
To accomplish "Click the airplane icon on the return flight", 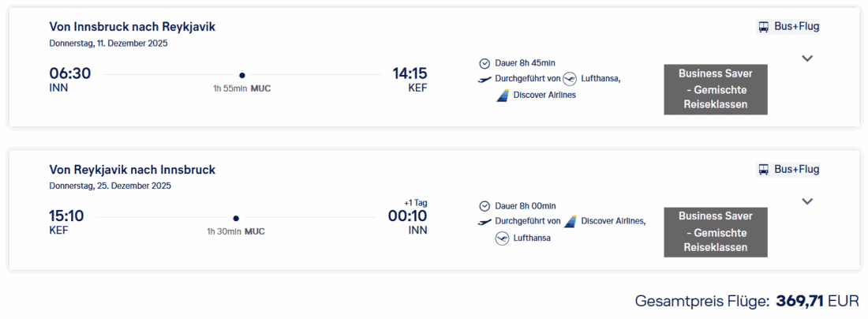I will pos(485,222).
